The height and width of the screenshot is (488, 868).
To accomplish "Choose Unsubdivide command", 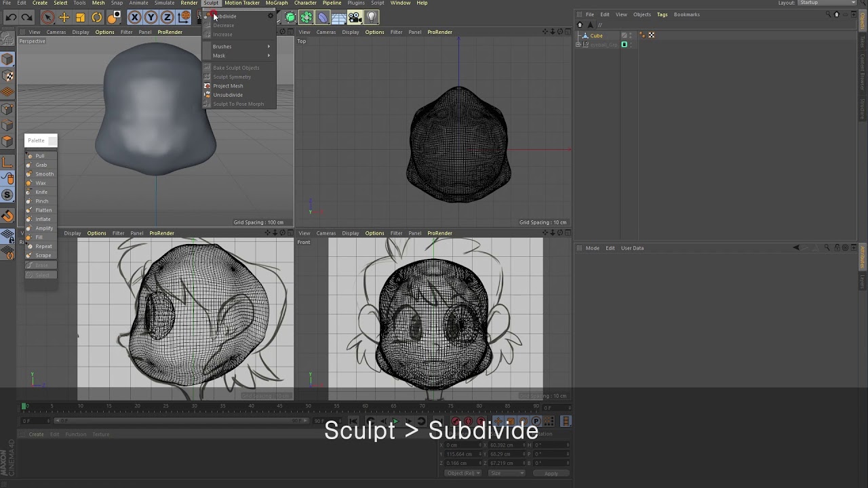I will pos(239,95).
